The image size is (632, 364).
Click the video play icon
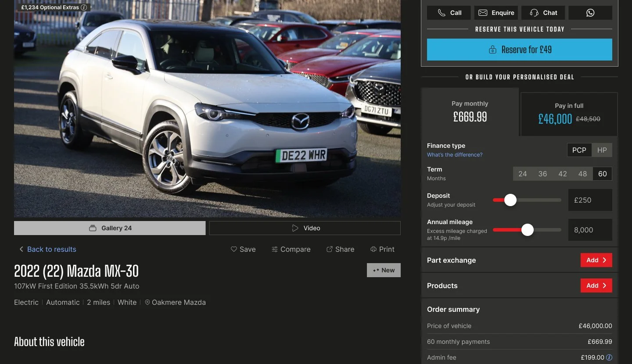295,228
